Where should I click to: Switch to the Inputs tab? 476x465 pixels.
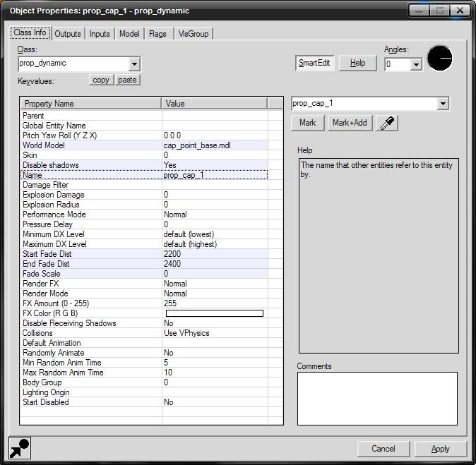click(100, 34)
